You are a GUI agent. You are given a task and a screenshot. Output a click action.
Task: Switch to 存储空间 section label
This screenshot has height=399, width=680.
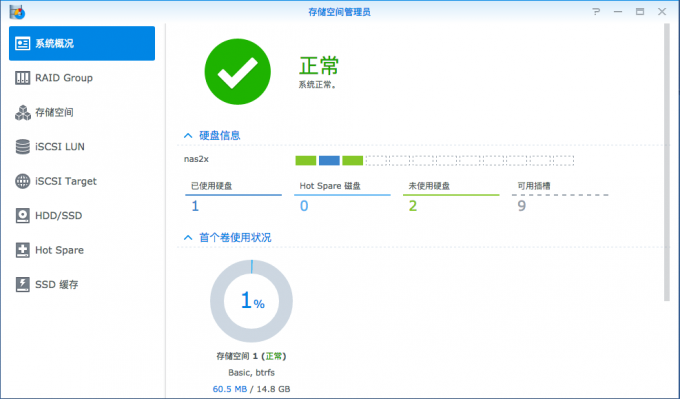(x=54, y=112)
